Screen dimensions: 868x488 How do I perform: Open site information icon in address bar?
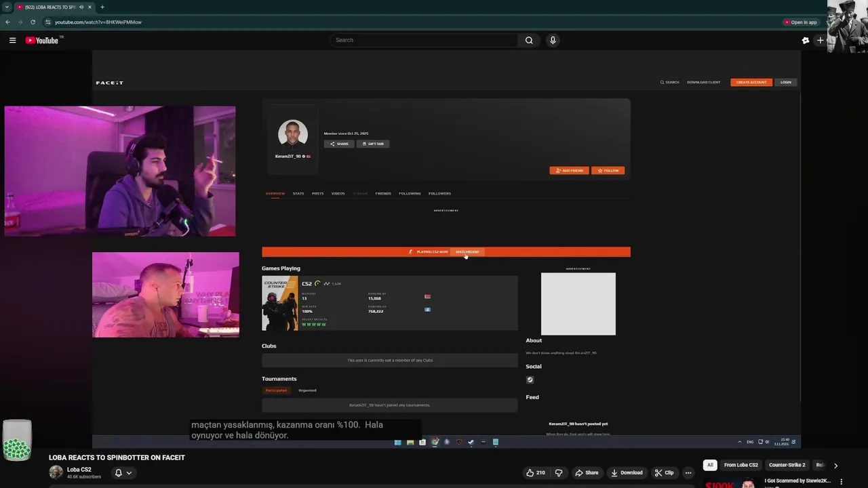(47, 22)
